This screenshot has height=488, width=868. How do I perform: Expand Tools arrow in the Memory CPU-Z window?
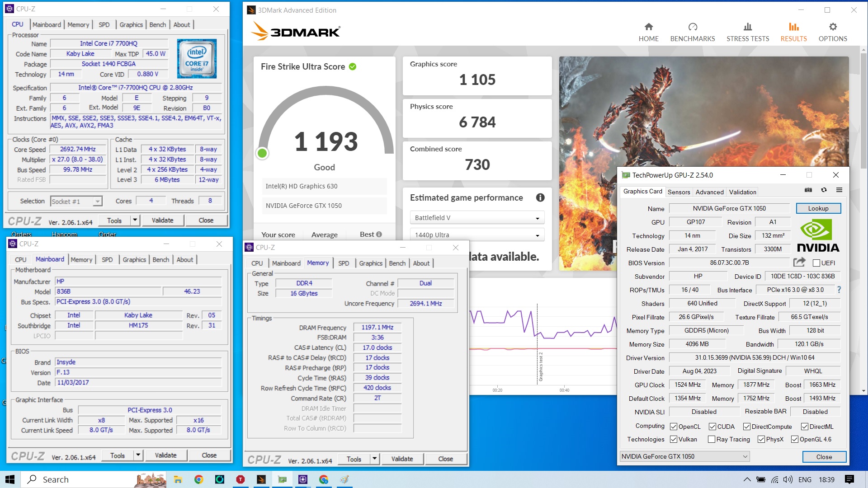374,459
